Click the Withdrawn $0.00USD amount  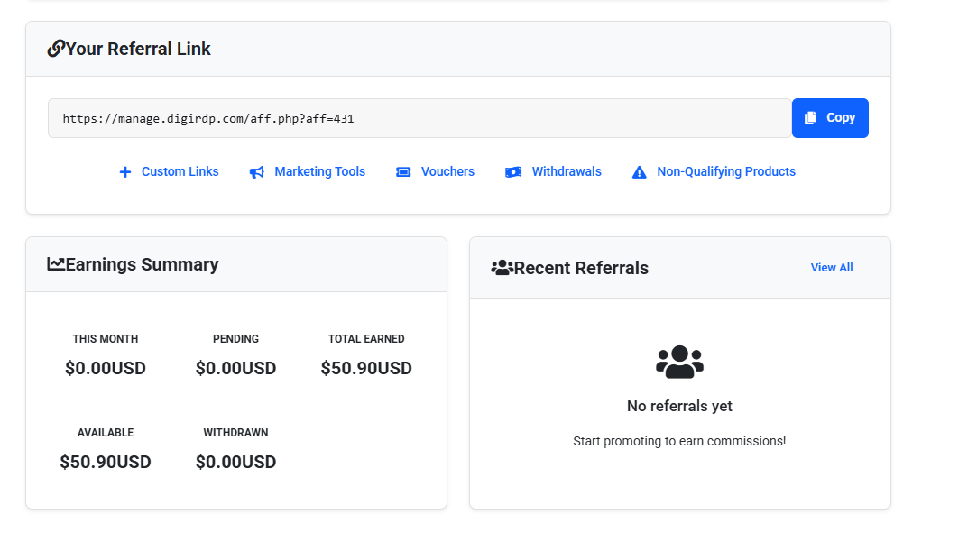pyautogui.click(x=235, y=462)
